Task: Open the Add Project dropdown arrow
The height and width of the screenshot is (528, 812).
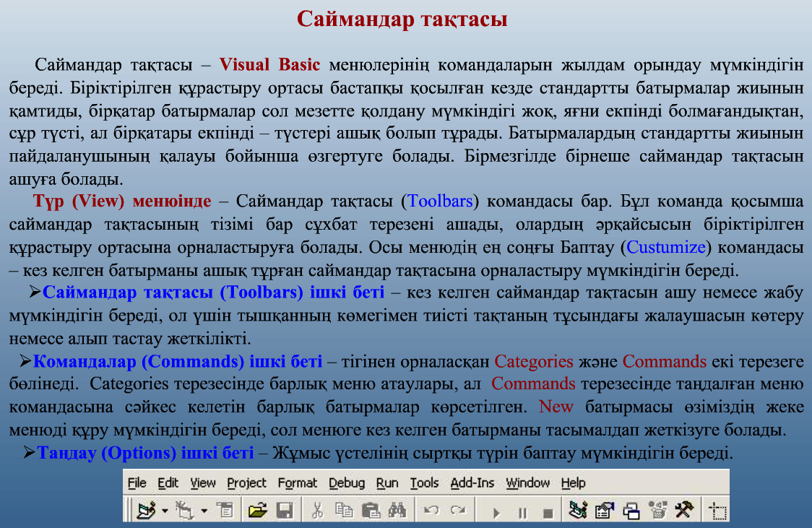Action: click(165, 511)
